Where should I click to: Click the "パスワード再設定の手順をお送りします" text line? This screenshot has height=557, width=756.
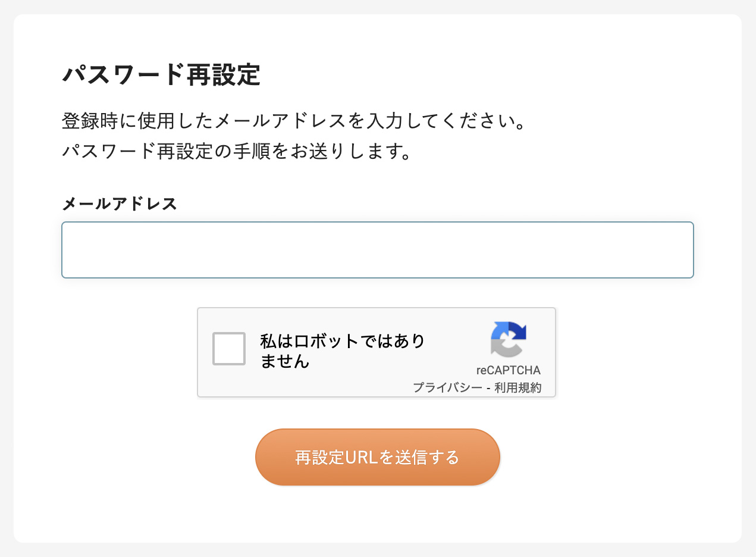coord(236,151)
